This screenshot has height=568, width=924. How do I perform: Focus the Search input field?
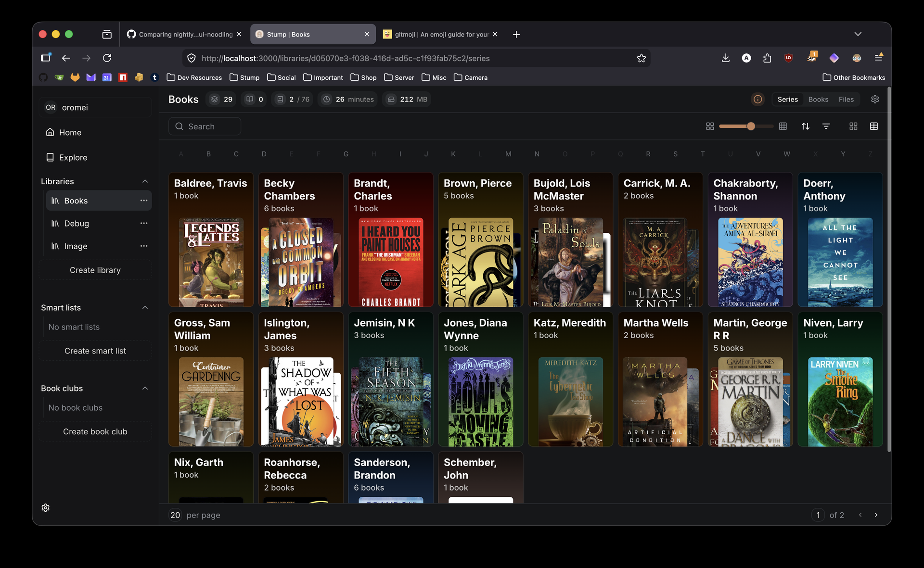(x=205, y=126)
